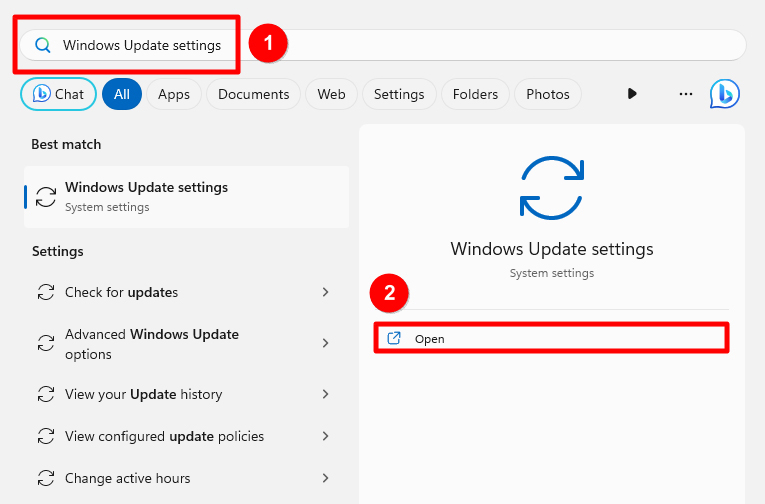Open the three-dot options menu
Screen dimensions: 765x504
685,94
